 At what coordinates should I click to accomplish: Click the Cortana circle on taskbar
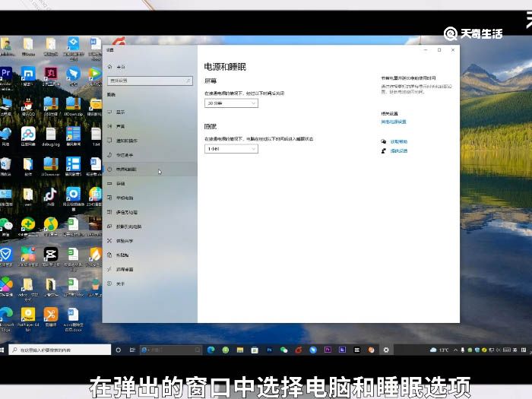[118, 350]
